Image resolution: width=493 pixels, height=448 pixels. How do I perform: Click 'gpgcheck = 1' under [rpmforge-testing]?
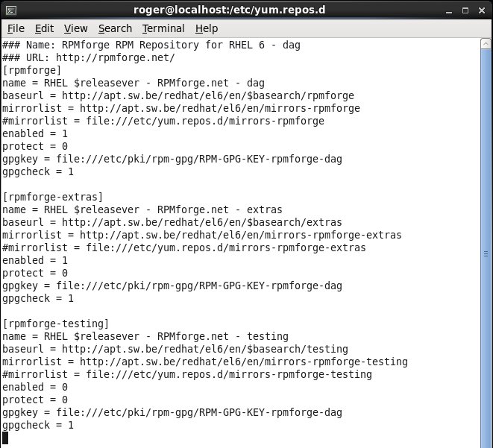38,425
